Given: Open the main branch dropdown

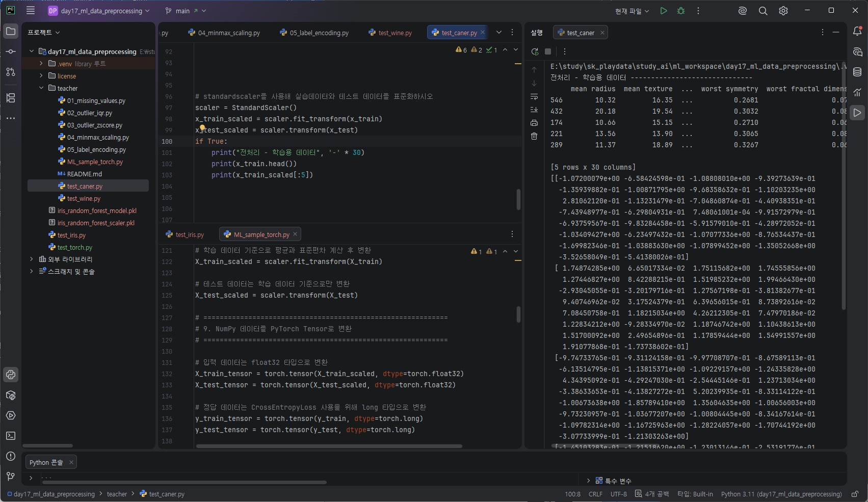Looking at the screenshot, I should click(x=186, y=11).
